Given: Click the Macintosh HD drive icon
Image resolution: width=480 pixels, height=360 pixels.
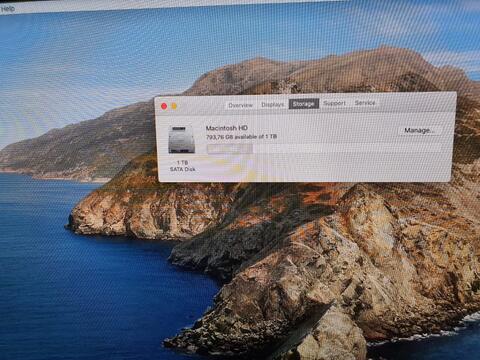Looking at the screenshot, I should [182, 139].
